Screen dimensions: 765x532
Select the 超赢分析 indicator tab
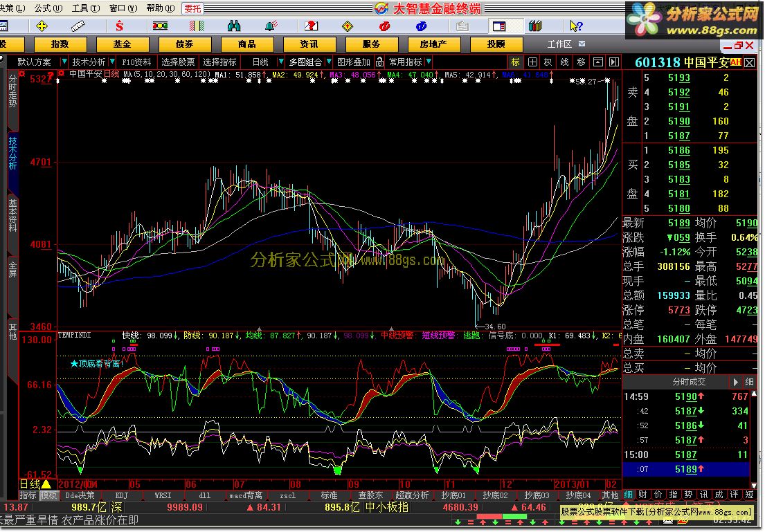(412, 495)
